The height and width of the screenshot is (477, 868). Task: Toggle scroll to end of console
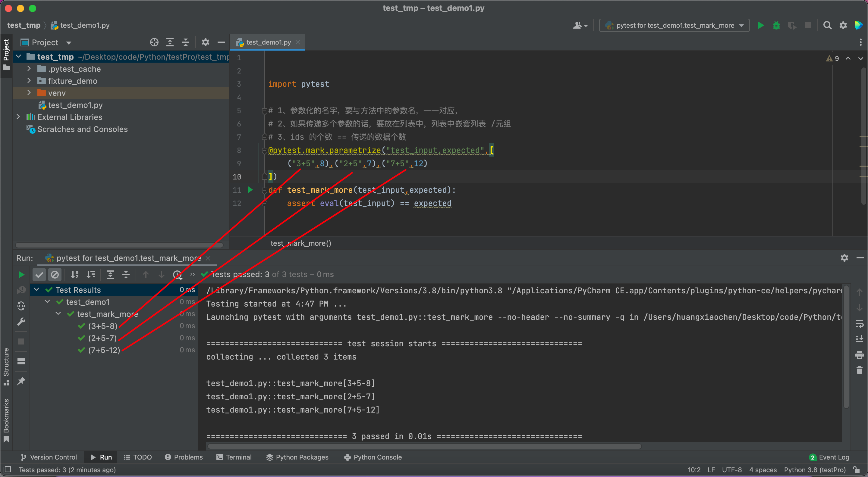[860, 339]
